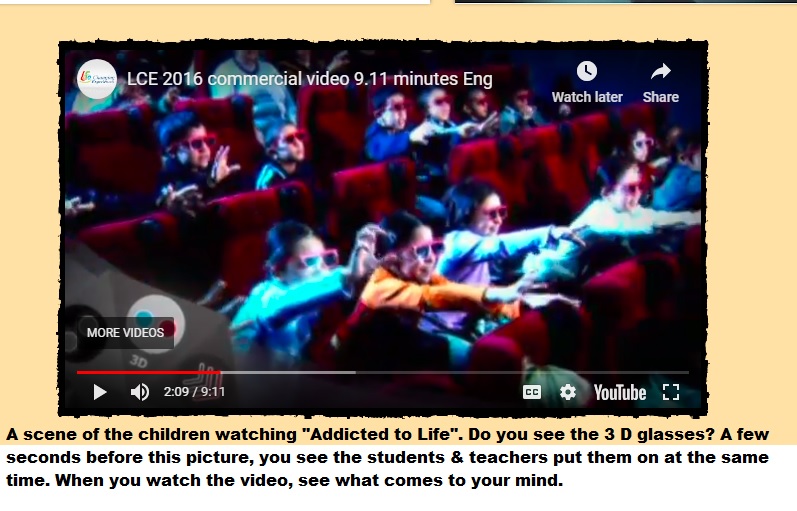Click the 'Share' text label

point(661,97)
